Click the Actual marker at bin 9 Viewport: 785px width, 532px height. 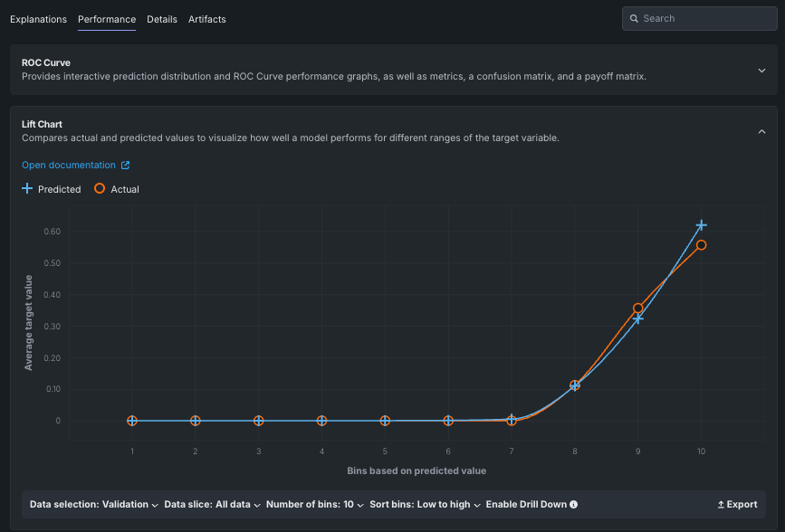click(x=637, y=309)
